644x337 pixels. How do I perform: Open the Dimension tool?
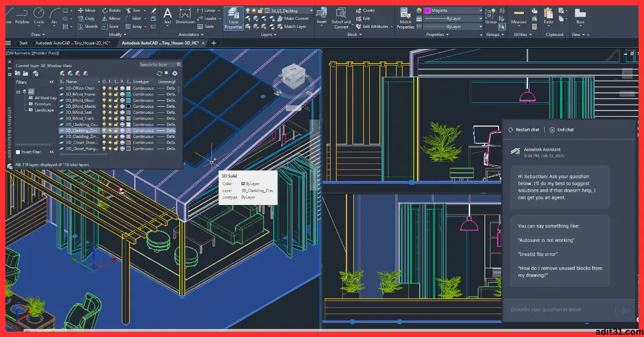click(x=185, y=15)
